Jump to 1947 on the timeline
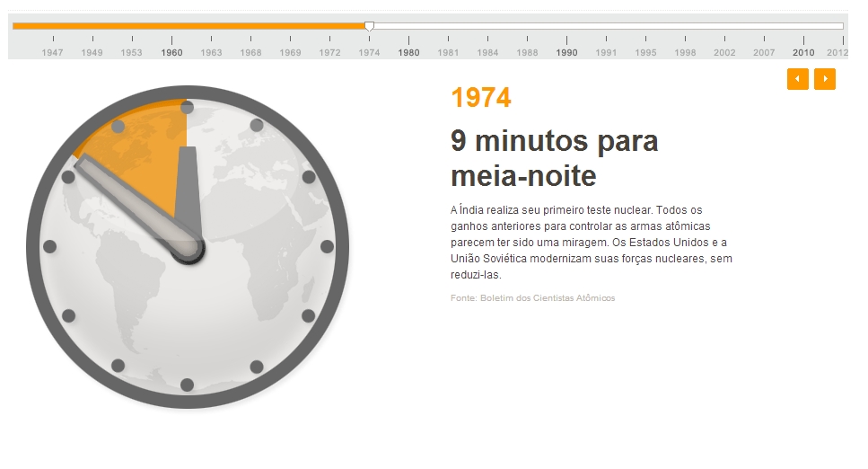This screenshot has width=868, height=469. point(53,52)
